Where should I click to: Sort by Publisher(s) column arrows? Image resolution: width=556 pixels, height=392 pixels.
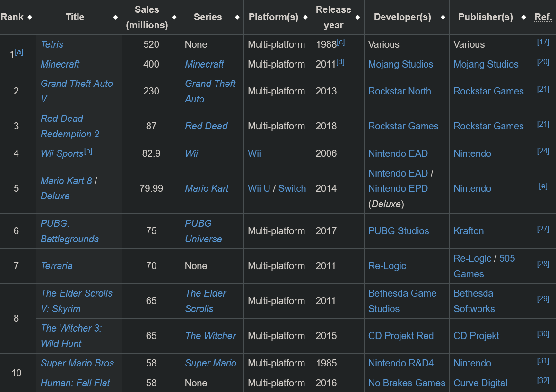[524, 17]
